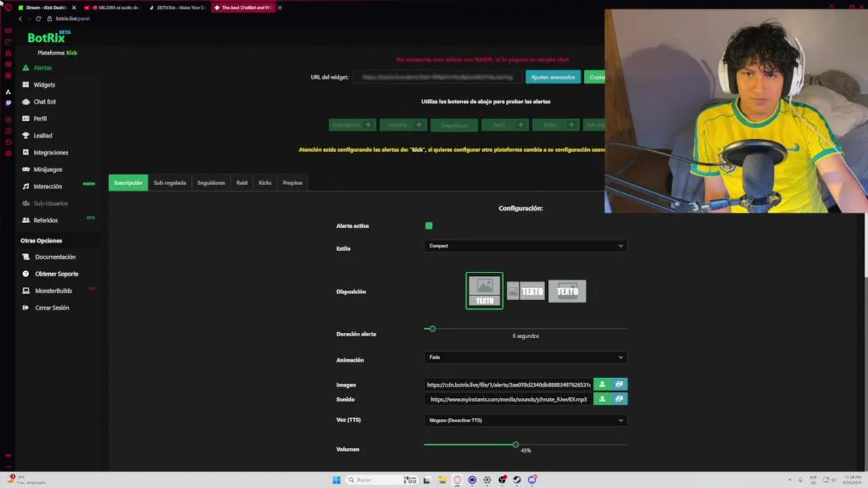Test the Suscripción alert button

point(352,125)
